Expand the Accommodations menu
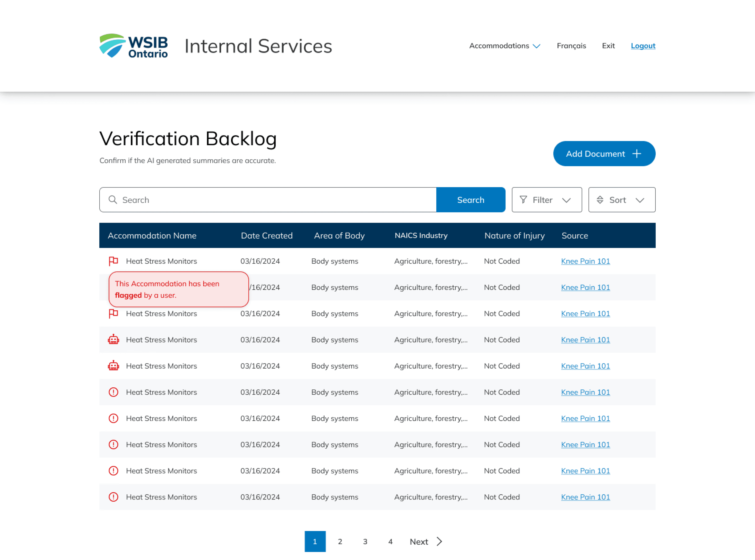 (505, 46)
